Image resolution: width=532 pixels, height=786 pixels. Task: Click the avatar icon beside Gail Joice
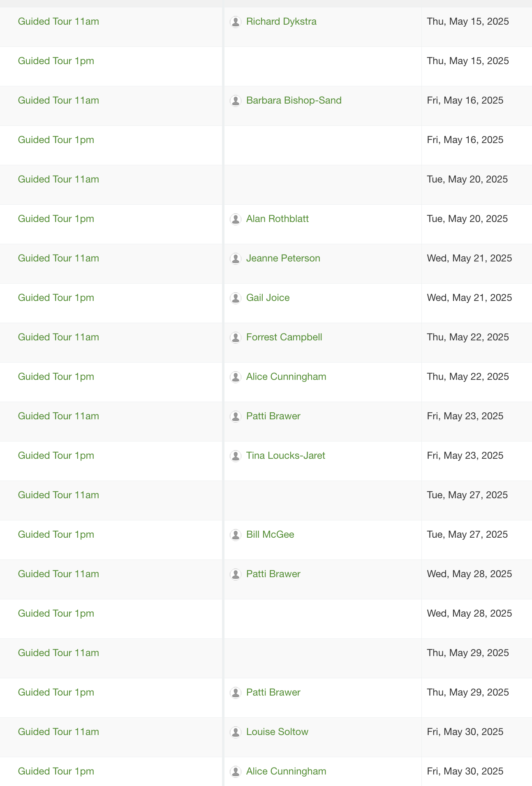point(236,298)
